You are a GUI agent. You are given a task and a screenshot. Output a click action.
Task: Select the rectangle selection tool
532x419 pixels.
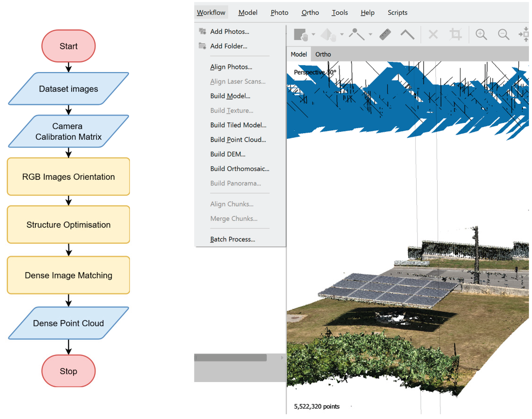coord(301,35)
